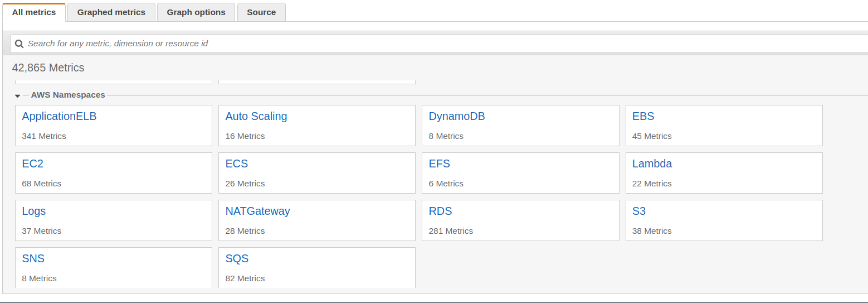Click the search magnifier icon
868x303 pixels.
tap(19, 44)
